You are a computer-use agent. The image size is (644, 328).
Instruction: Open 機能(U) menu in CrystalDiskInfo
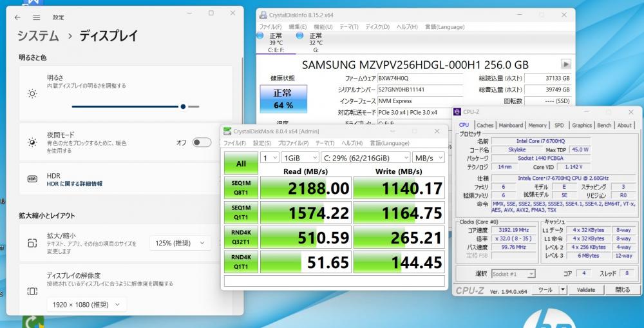coord(323,26)
